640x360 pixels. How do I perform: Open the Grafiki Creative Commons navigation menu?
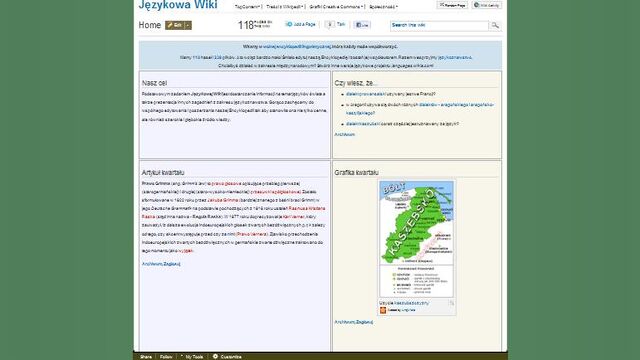point(336,7)
